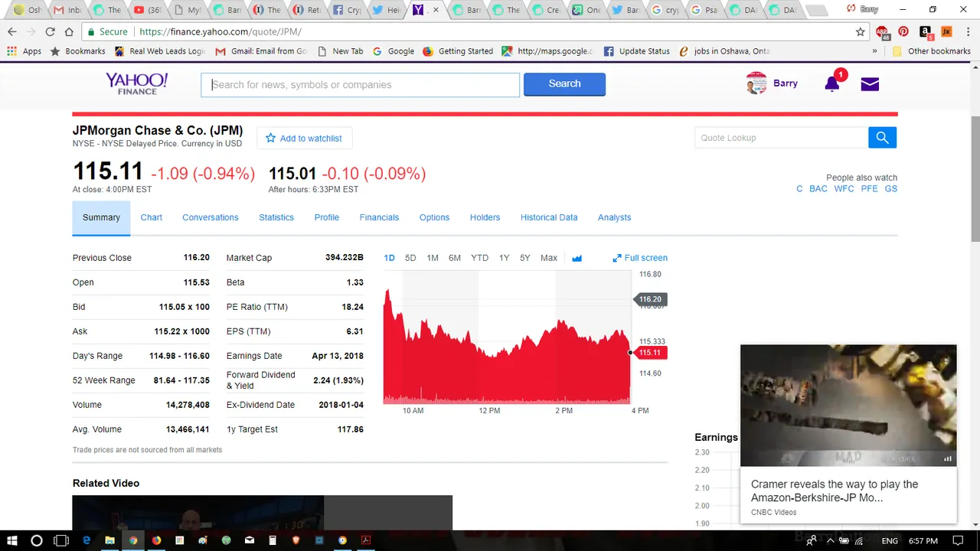Open Firefox from the taskbar
The height and width of the screenshot is (551, 980).
(x=156, y=540)
